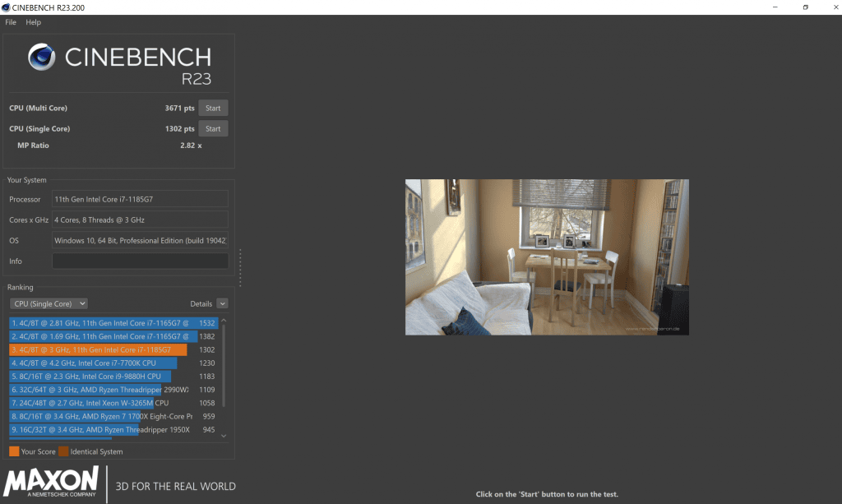Open the CPU (Single Core) ranking dropdown

point(49,303)
